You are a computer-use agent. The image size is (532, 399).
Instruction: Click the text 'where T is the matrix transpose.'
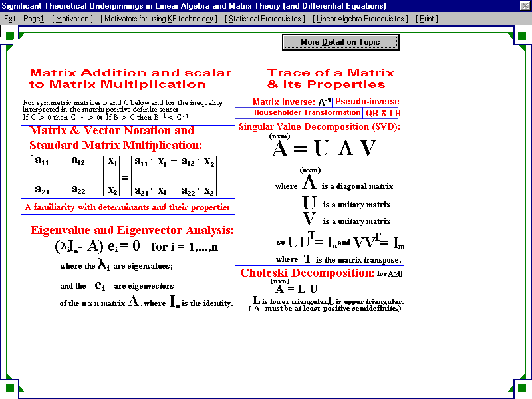338,259
